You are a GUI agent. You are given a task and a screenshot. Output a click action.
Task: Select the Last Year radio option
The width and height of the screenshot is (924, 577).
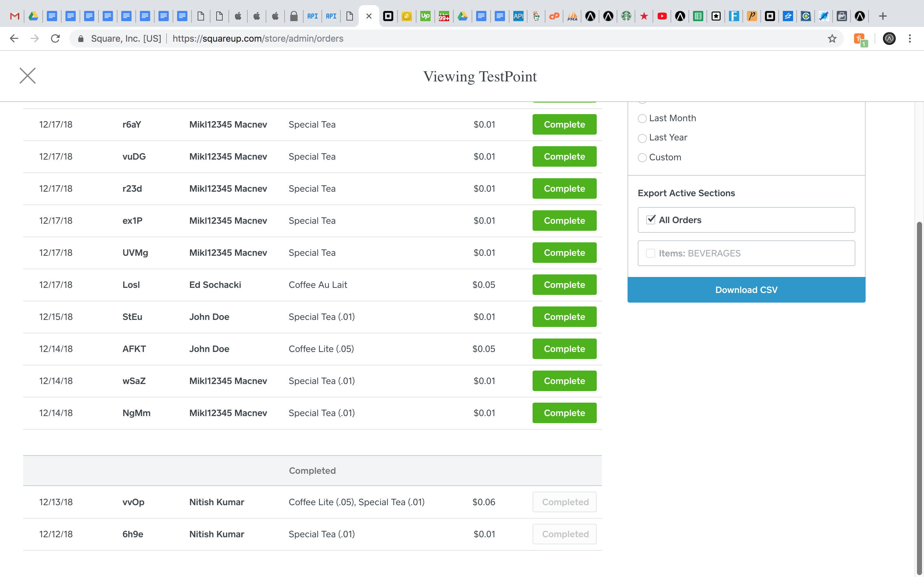[x=642, y=138]
